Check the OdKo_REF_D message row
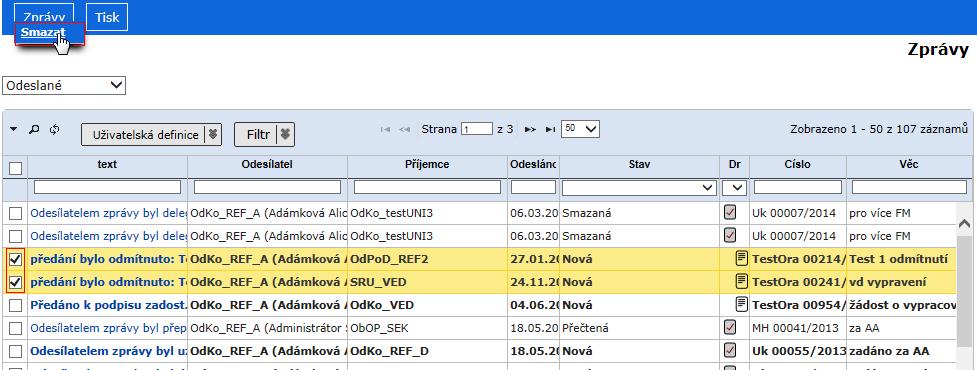Screen dimensions: 977x370 pos(16,351)
